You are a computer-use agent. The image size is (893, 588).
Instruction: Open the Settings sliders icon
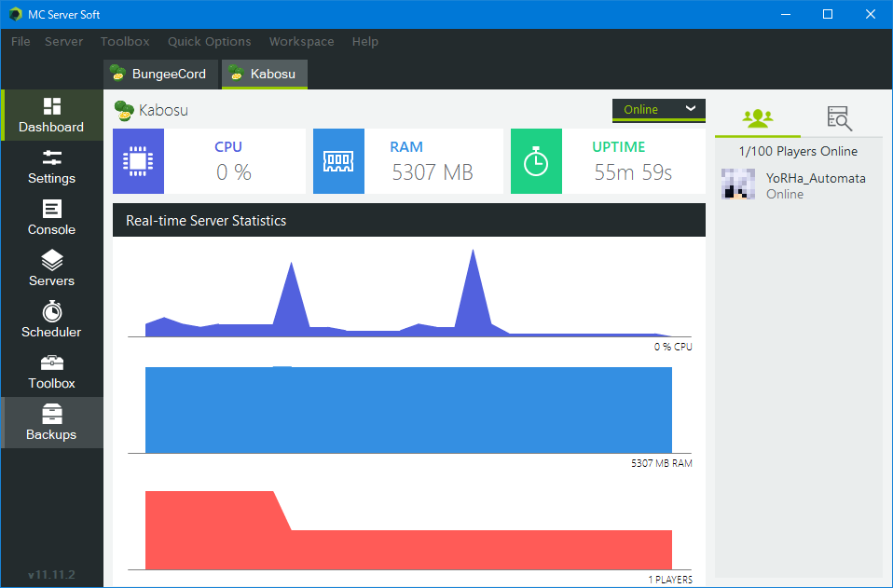52,158
